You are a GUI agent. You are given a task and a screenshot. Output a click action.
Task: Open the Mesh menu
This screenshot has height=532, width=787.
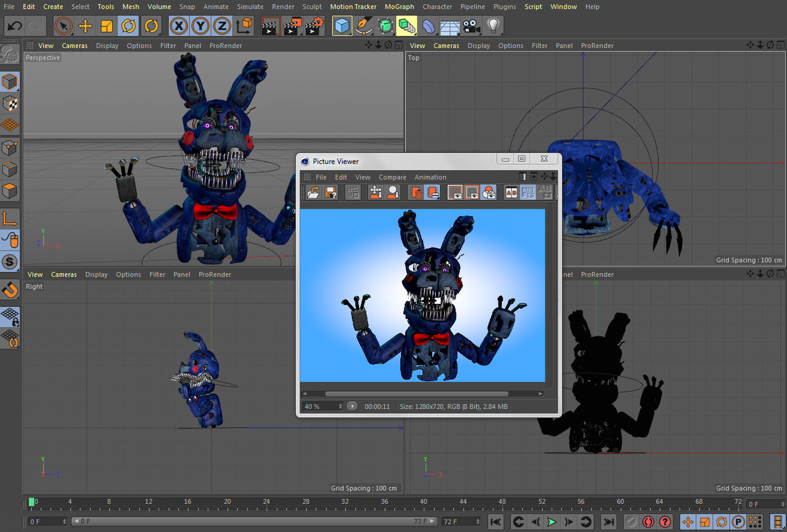click(x=131, y=7)
